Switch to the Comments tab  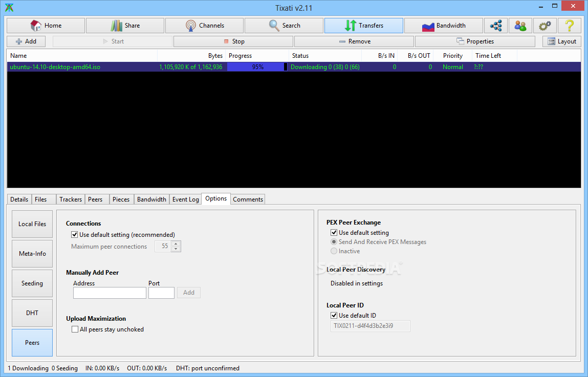tap(248, 199)
